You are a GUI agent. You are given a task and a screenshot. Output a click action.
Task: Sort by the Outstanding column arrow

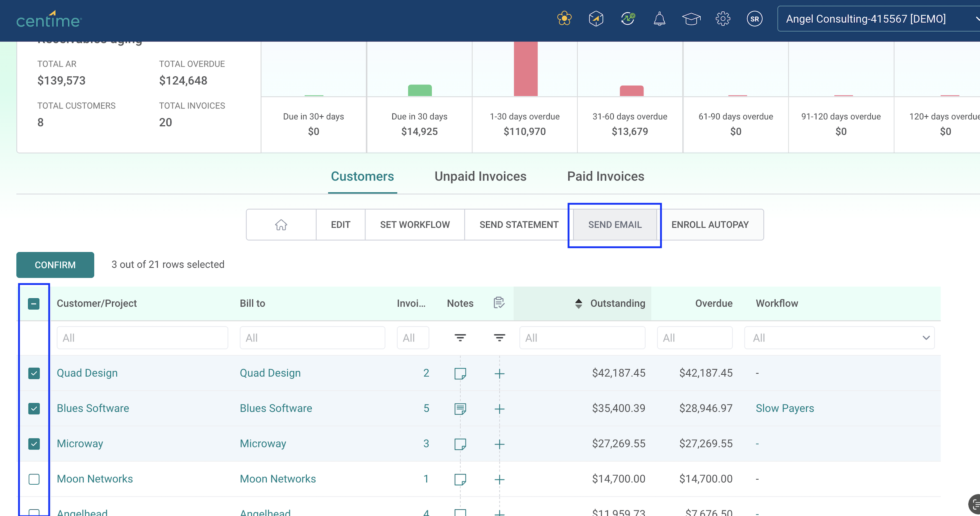(578, 304)
